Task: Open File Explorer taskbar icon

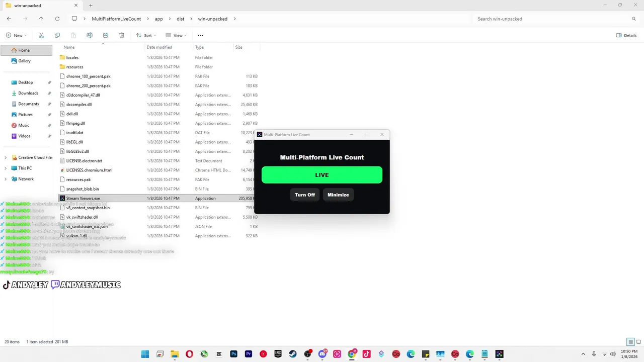Action: (x=175, y=354)
